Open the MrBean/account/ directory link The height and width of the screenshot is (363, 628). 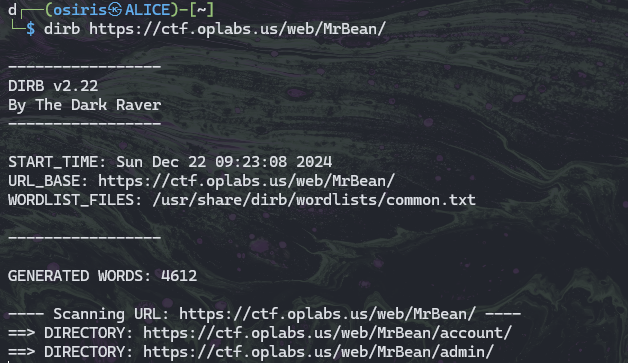pyautogui.click(x=328, y=333)
